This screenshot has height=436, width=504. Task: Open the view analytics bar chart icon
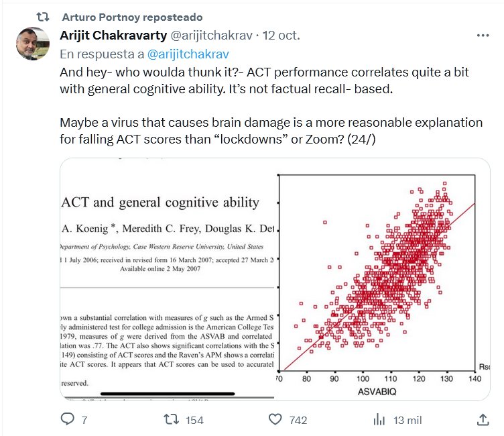point(379,419)
